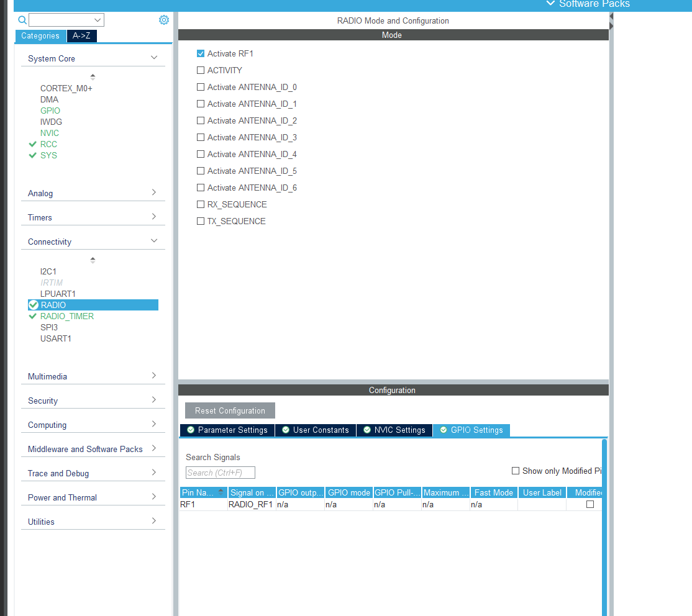Switch to the A->Z tab

coord(81,36)
